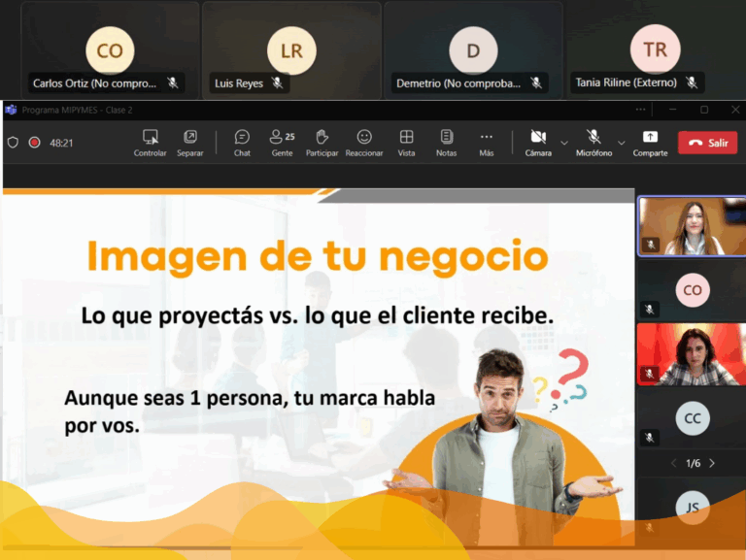Raise hand with Participar

(x=322, y=143)
